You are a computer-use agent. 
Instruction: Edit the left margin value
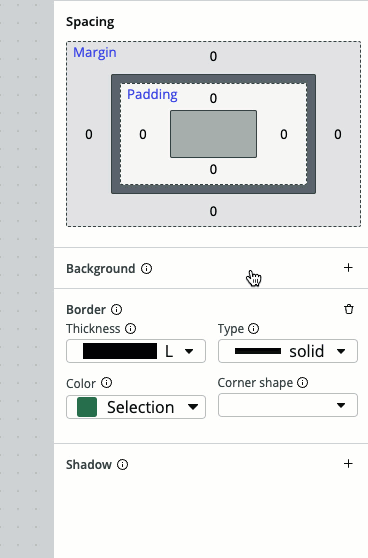pos(89,134)
